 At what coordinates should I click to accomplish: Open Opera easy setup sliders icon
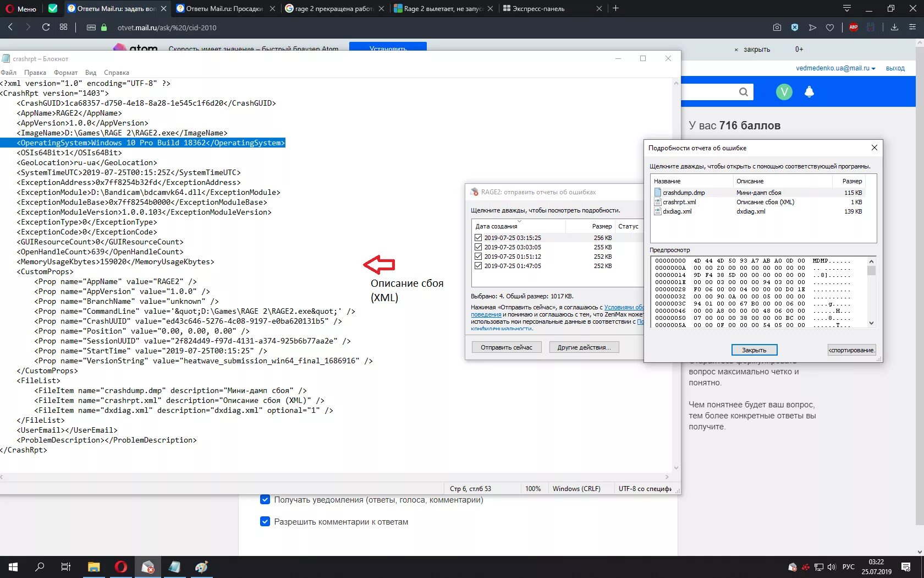(912, 28)
